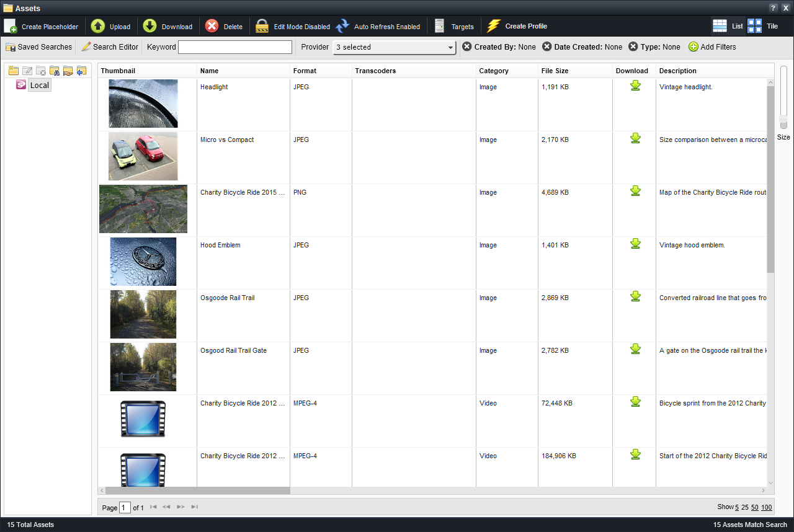The height and width of the screenshot is (532, 794).
Task: Open the Search Editor
Action: 109,47
